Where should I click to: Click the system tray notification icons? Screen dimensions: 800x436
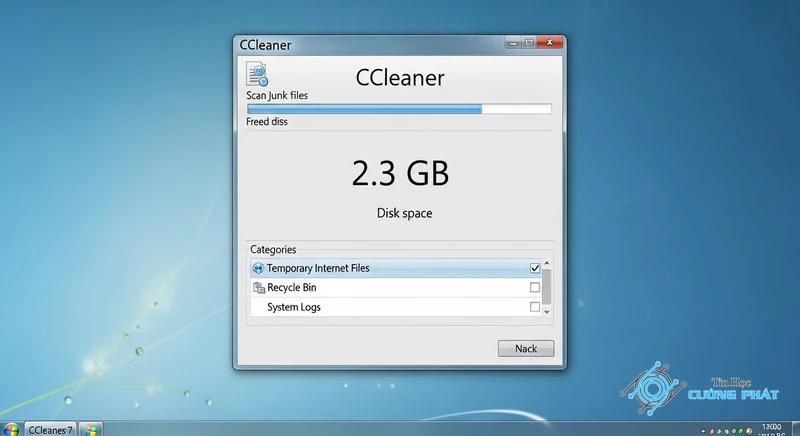pos(727,431)
